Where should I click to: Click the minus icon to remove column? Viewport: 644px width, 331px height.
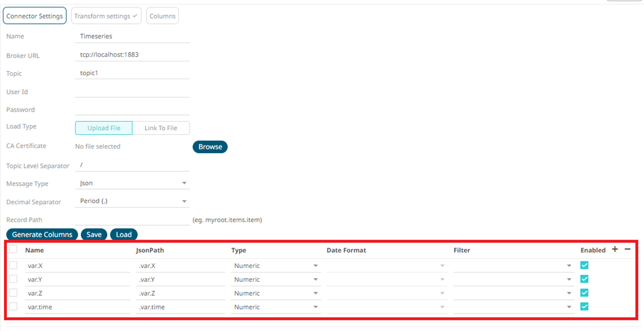click(627, 249)
